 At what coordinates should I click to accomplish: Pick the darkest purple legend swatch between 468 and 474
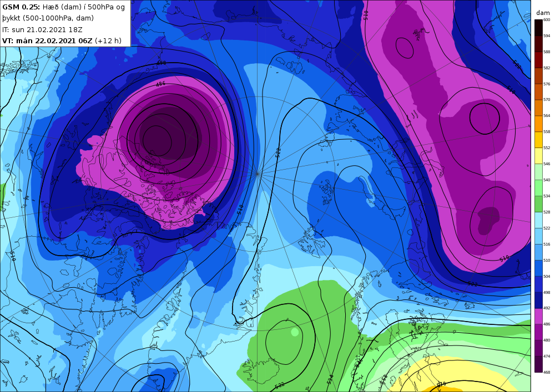538,364
